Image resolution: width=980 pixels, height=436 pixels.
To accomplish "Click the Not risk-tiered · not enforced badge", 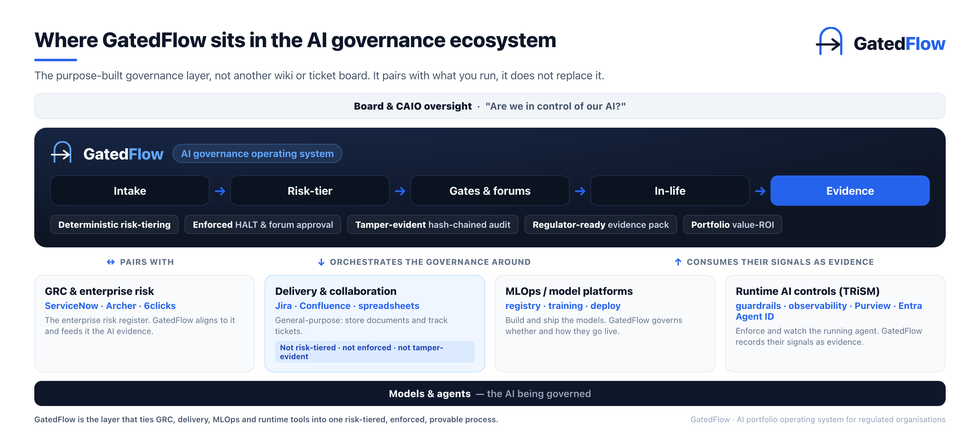I will point(375,352).
